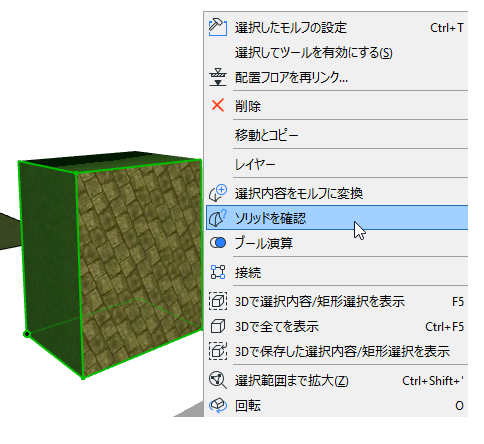Select 選択内容をモルフに変換
Screen dimensions: 484x444
pyautogui.click(x=337, y=193)
